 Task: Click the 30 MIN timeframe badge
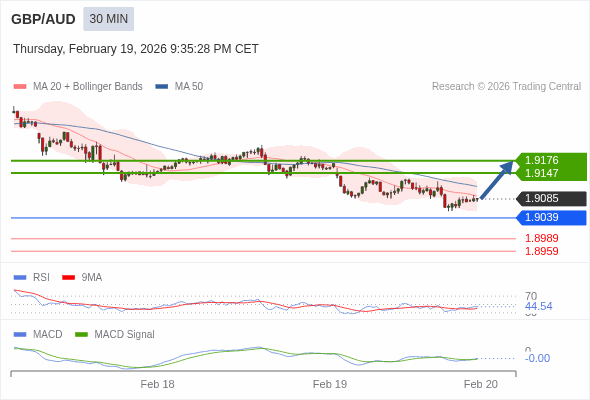coord(108,19)
